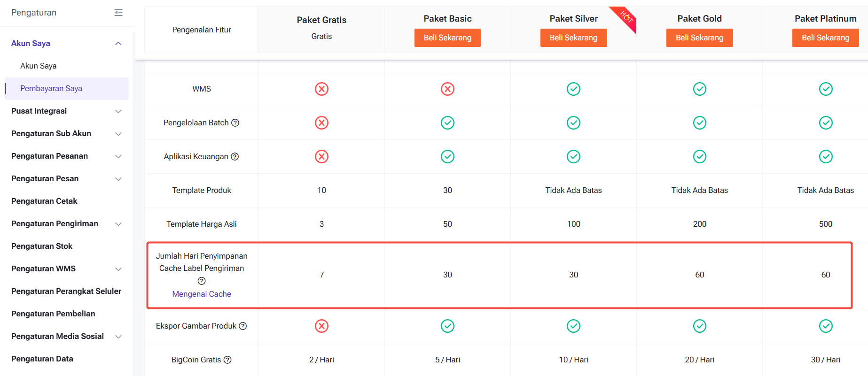The width and height of the screenshot is (868, 376).
Task: Expand Pengaturan Sub Akun menu
Action: point(118,134)
